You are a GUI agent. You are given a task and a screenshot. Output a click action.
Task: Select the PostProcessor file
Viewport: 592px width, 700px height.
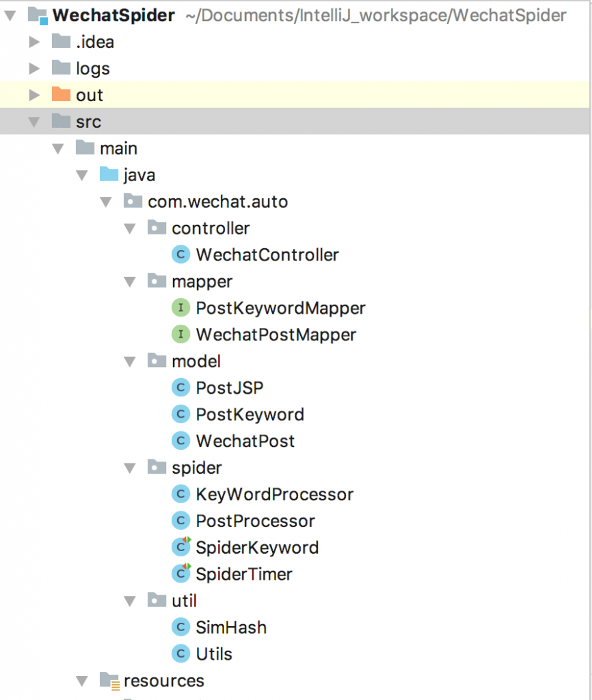[x=255, y=521]
